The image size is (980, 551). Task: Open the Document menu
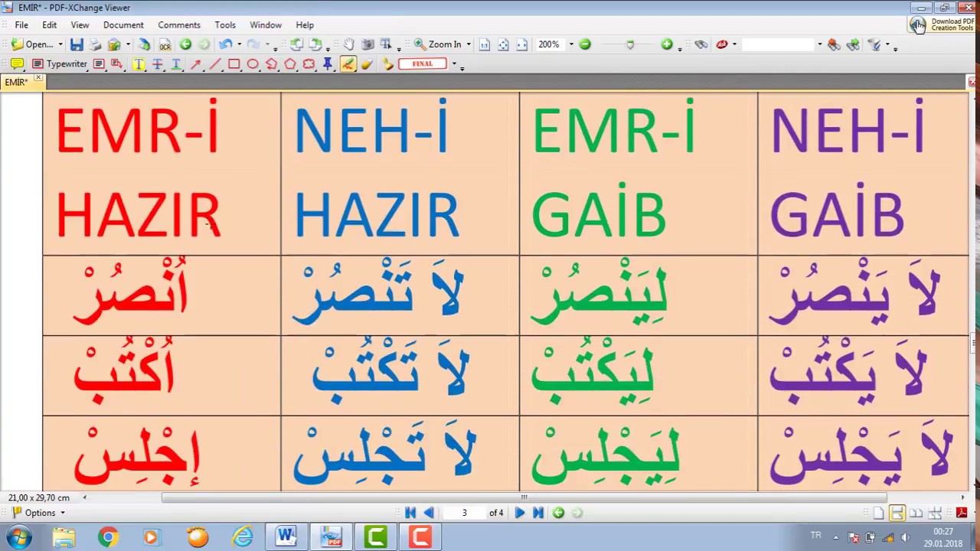click(124, 24)
